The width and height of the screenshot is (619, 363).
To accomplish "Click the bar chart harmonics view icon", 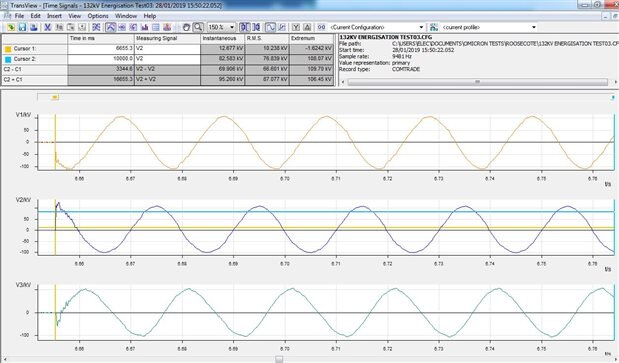I will pos(144,27).
